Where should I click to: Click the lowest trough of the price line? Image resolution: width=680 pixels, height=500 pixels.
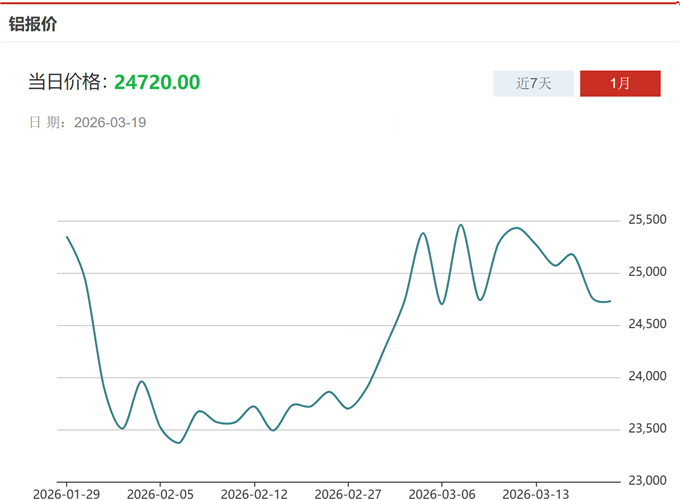[179, 442]
